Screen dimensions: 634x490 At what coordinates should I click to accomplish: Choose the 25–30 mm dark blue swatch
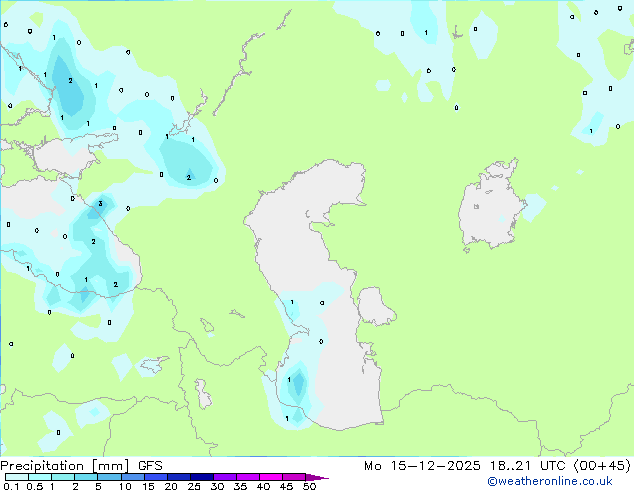[x=202, y=477]
